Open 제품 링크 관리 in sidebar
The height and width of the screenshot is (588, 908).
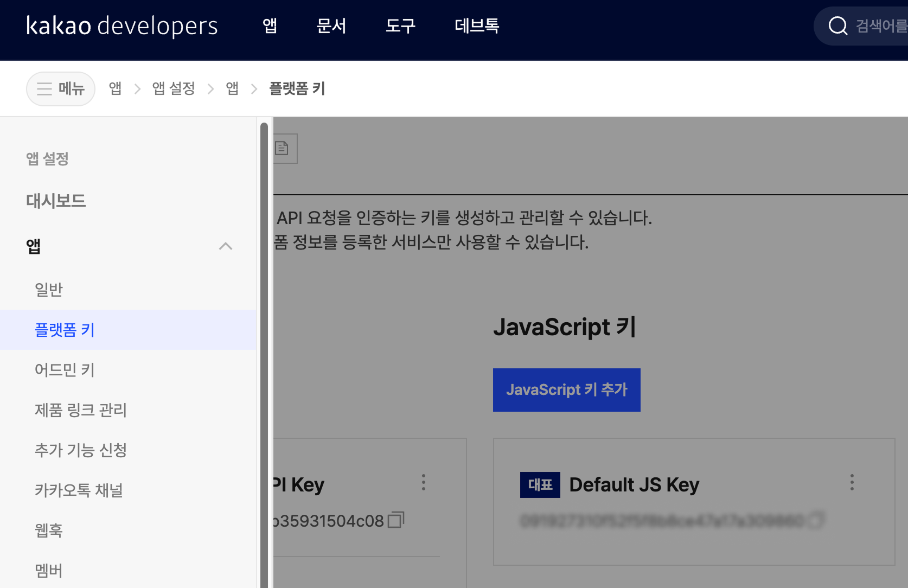[80, 410]
